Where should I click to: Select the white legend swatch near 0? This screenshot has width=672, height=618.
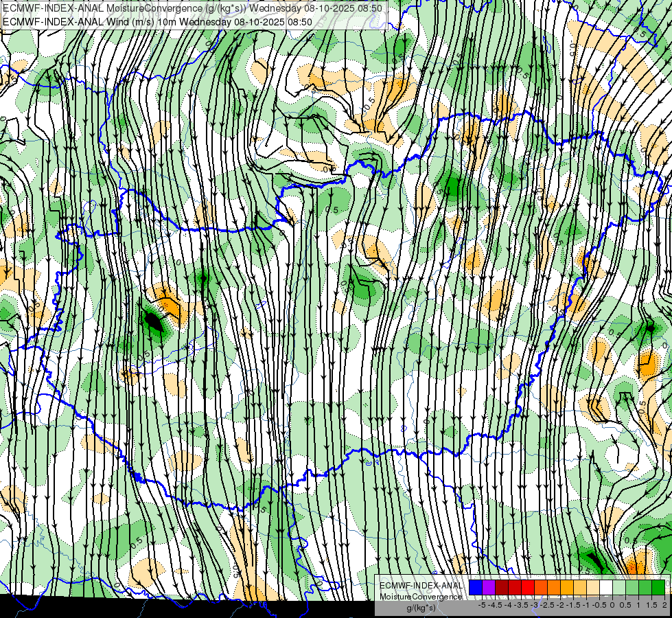[x=606, y=588]
